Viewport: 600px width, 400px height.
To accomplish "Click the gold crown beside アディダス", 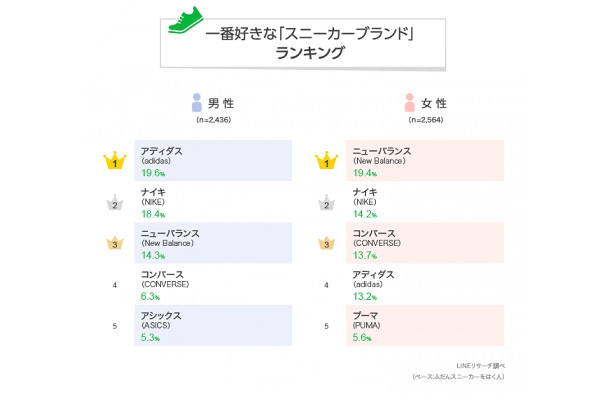I will (115, 161).
